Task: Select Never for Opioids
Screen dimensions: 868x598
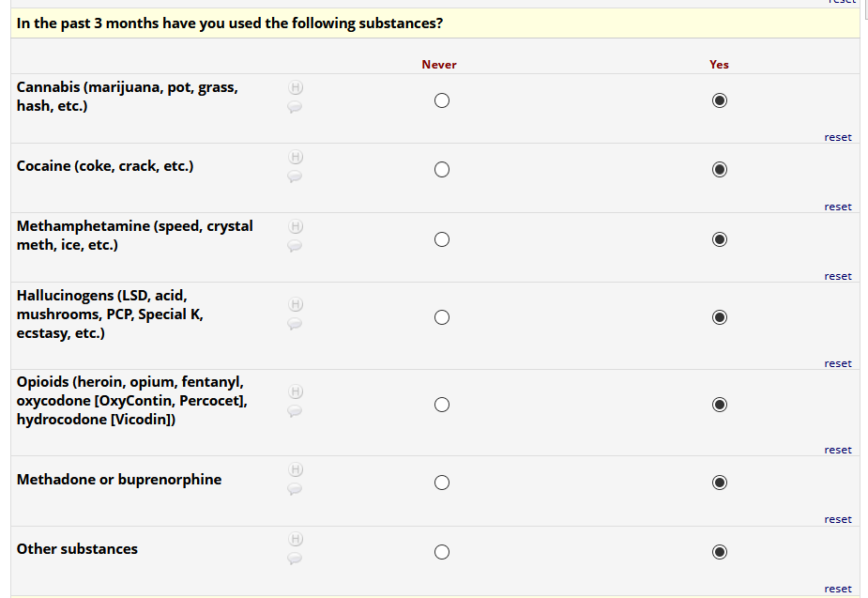Action: (442, 405)
